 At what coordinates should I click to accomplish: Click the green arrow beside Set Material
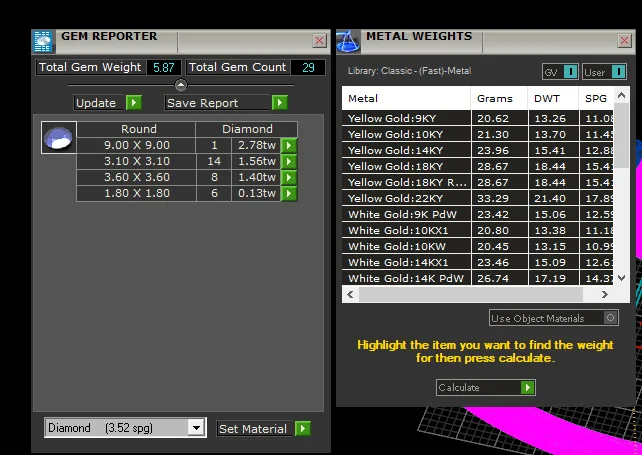[x=303, y=429]
